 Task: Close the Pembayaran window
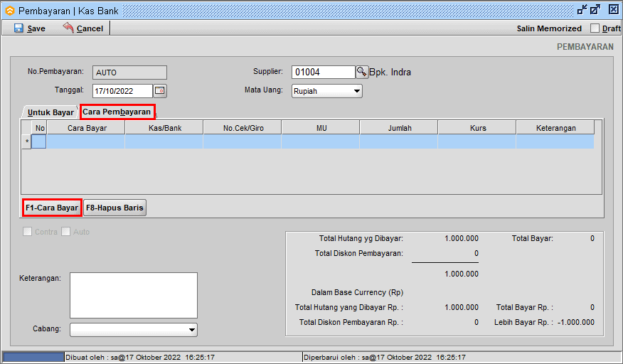click(613, 10)
